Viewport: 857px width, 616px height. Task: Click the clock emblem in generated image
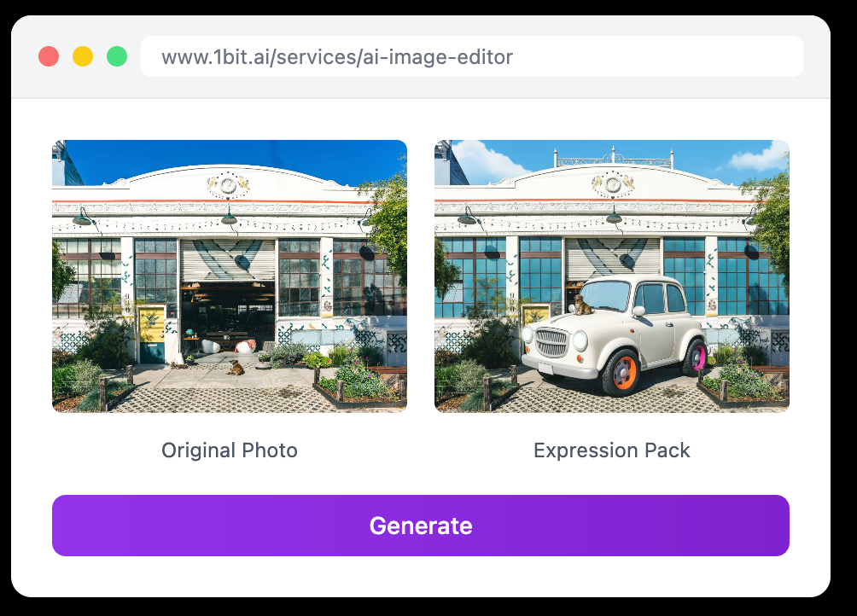coord(612,184)
